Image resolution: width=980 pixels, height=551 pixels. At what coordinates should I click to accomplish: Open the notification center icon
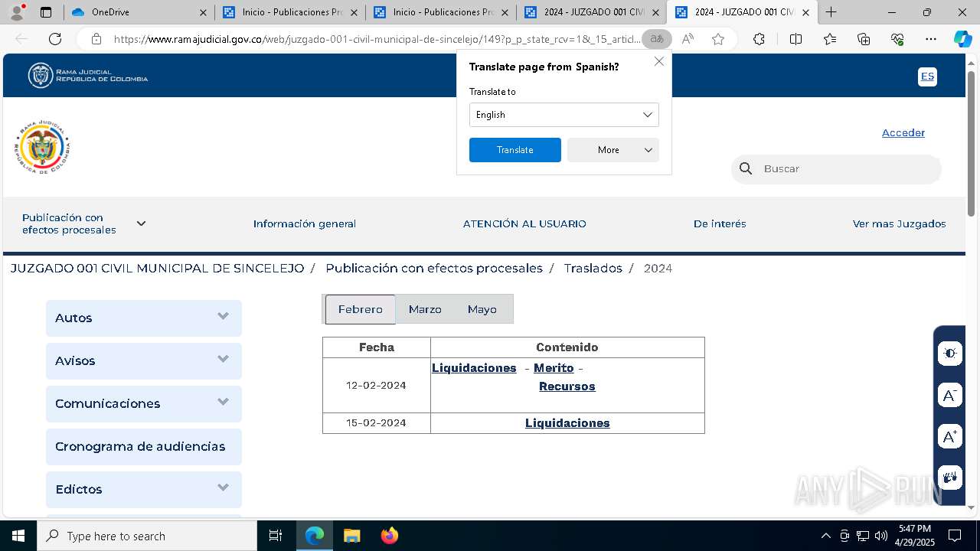(955, 536)
